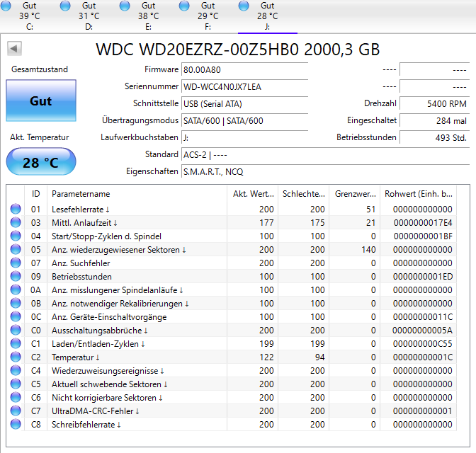Click the Schnittstelle field USB (Serial ATA)
Viewport: 476px width, 453px height.
tap(244, 104)
